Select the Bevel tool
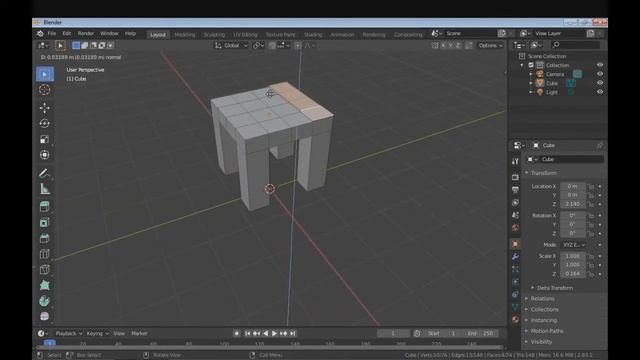The image size is (640, 360). 44,238
